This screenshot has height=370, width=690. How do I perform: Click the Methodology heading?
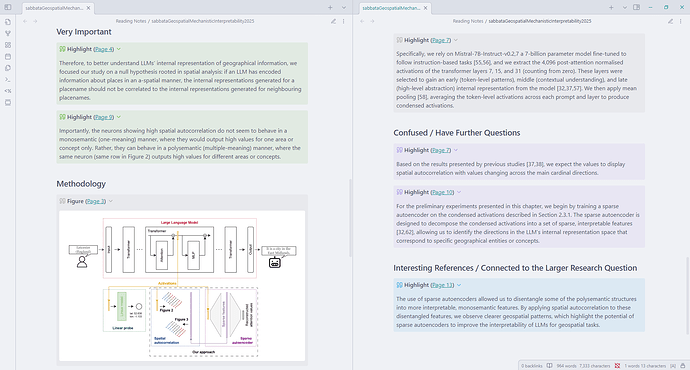pyautogui.click(x=81, y=184)
